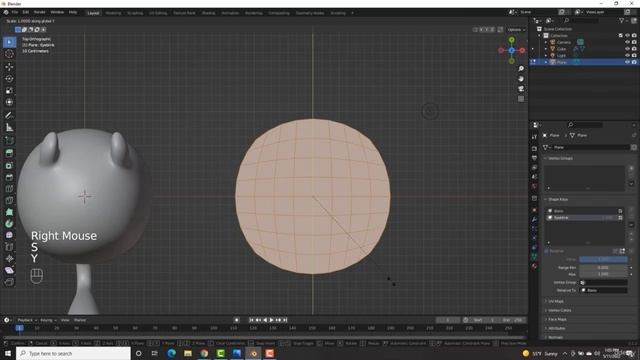This screenshot has width=640, height=360.
Task: Disable rendering of the Plane object
Action: tap(634, 62)
